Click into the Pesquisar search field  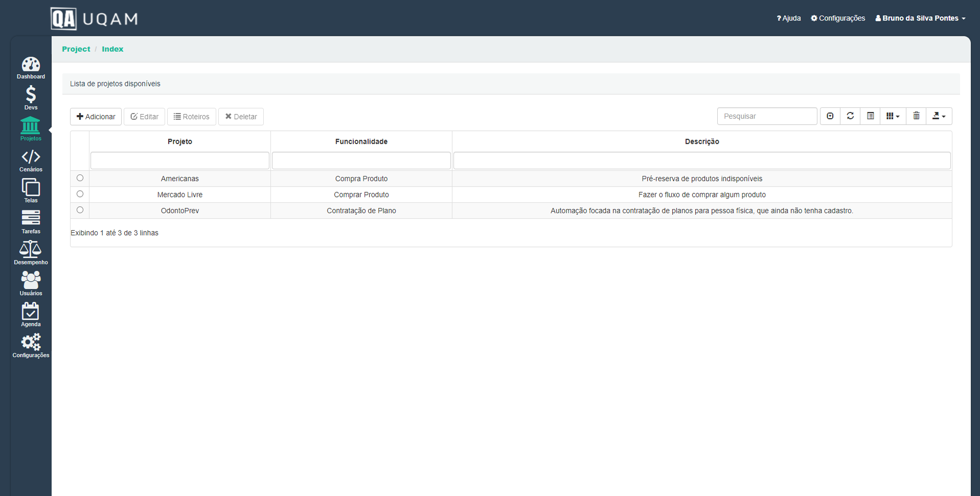click(767, 116)
